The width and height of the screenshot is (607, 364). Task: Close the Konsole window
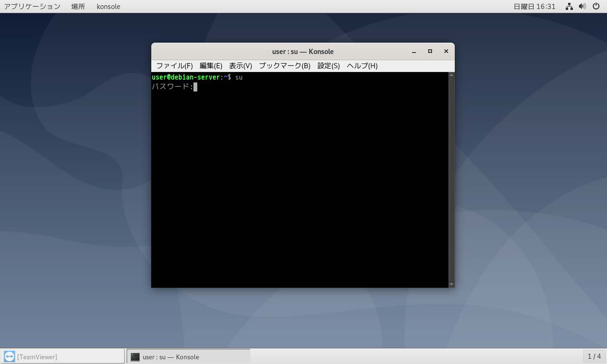[446, 52]
